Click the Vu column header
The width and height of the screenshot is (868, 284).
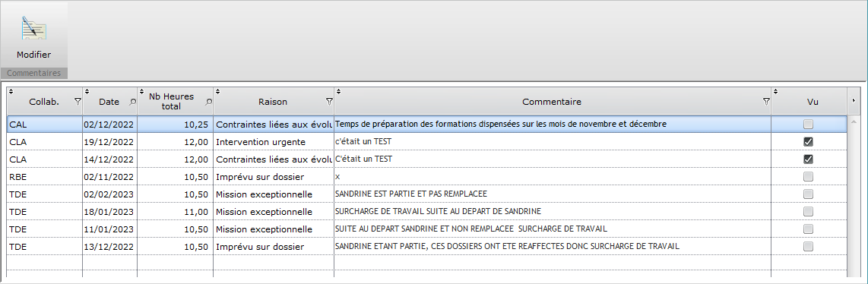coord(809,102)
